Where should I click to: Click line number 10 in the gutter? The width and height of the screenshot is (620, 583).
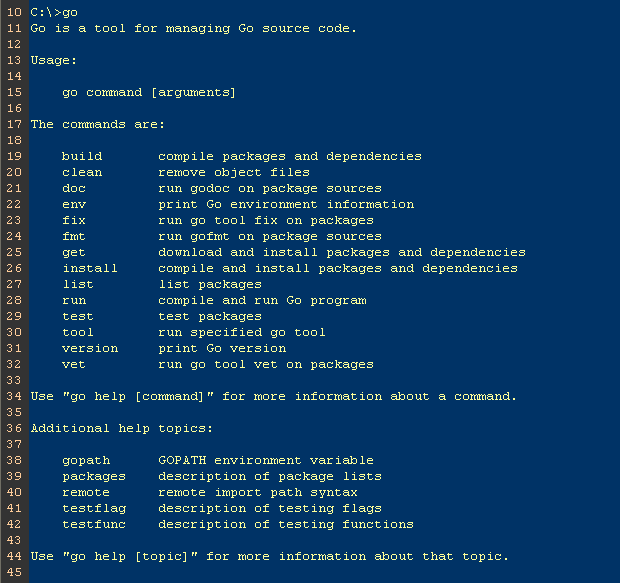point(13,12)
